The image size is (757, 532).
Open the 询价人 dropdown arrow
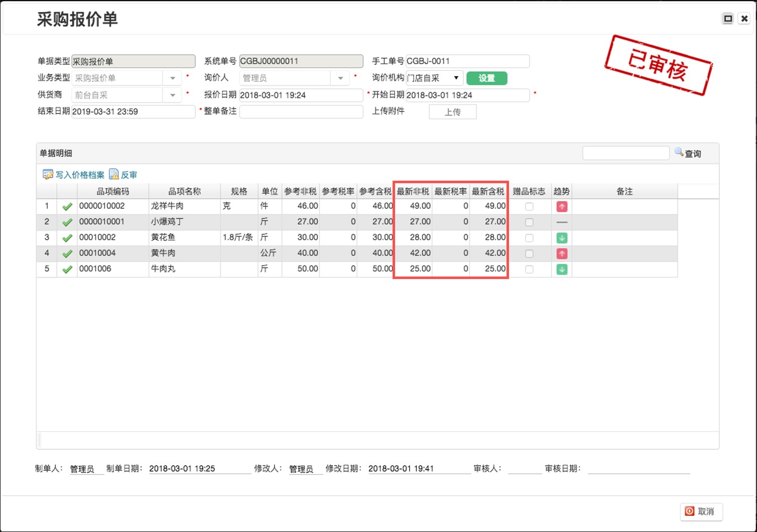pyautogui.click(x=340, y=78)
